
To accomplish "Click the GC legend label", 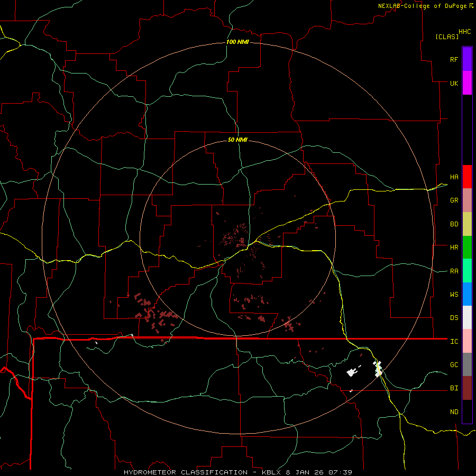I will pyautogui.click(x=454, y=365).
